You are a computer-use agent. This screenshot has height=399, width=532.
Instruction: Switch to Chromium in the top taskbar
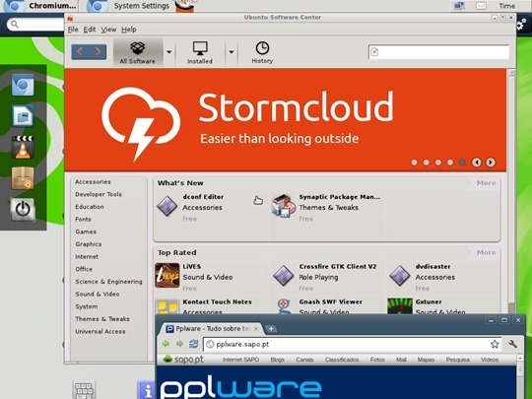(39, 6)
